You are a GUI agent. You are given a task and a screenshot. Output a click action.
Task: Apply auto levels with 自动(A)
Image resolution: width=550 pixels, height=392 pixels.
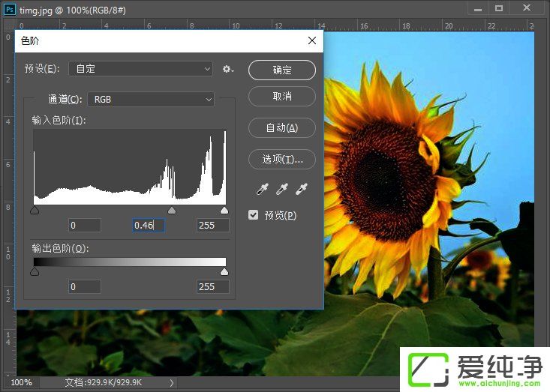pos(282,127)
